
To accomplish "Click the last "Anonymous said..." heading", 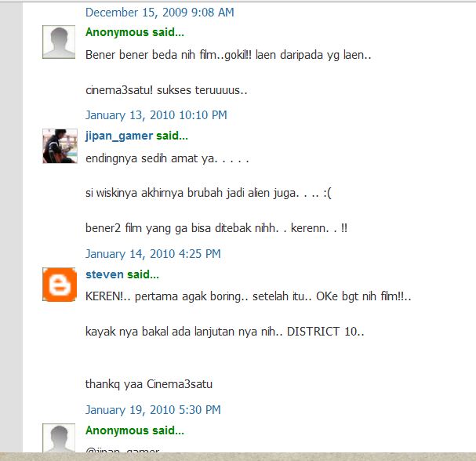I will pos(135,430).
